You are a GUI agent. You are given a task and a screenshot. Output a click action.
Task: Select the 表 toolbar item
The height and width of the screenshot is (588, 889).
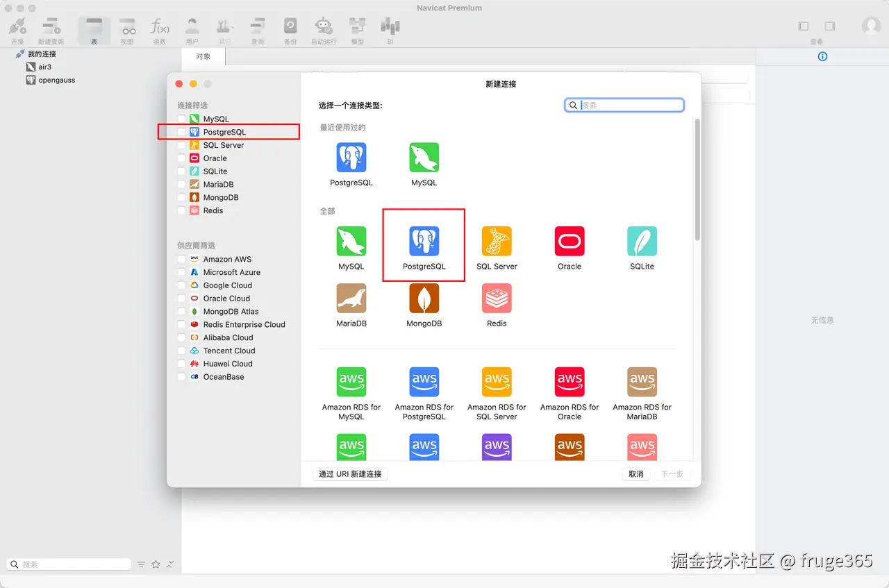pyautogui.click(x=94, y=31)
